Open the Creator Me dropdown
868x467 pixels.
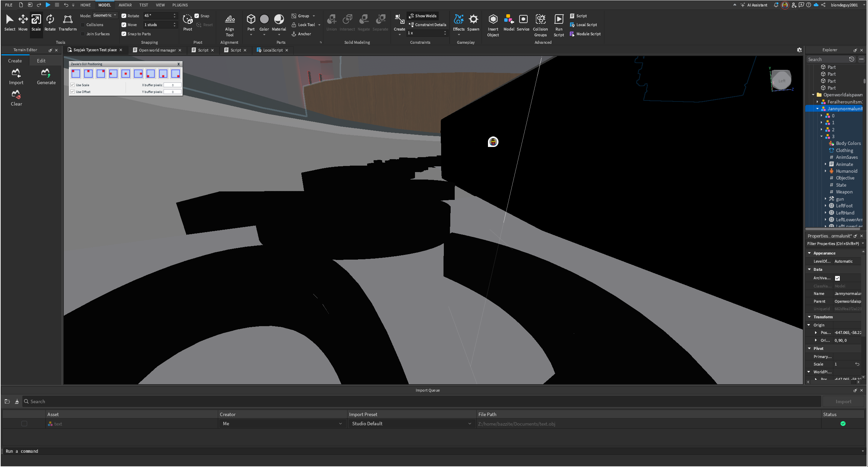(282, 424)
